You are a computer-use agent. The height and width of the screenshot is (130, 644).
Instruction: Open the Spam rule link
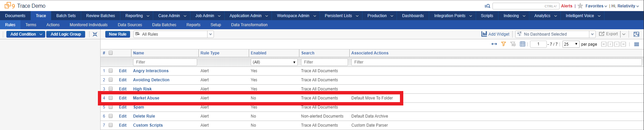[x=138, y=107]
